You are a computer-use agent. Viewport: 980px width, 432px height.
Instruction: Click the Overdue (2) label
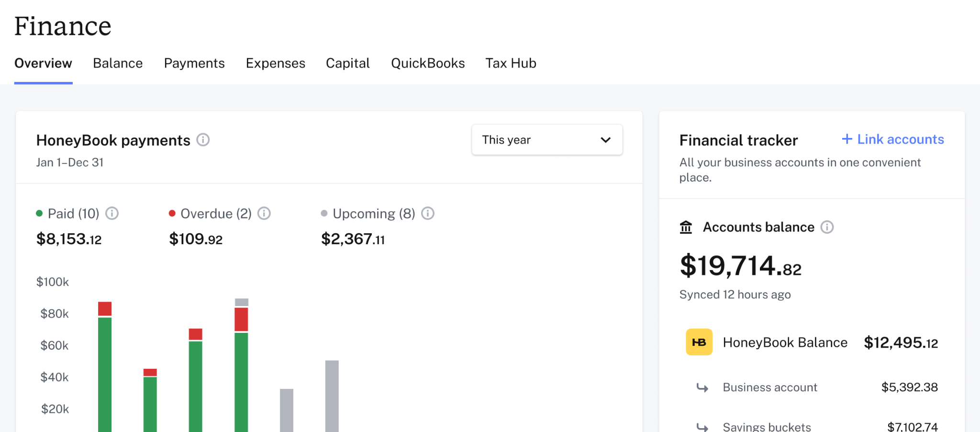216,214
